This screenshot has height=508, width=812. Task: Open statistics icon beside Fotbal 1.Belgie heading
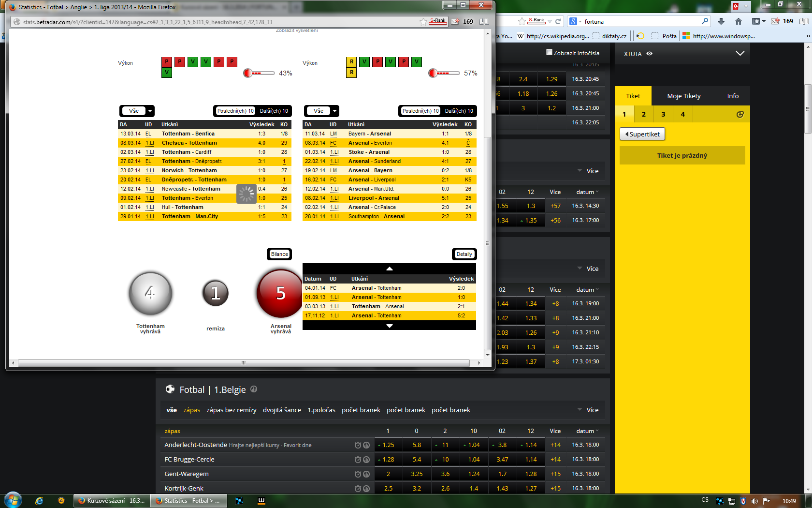click(254, 389)
